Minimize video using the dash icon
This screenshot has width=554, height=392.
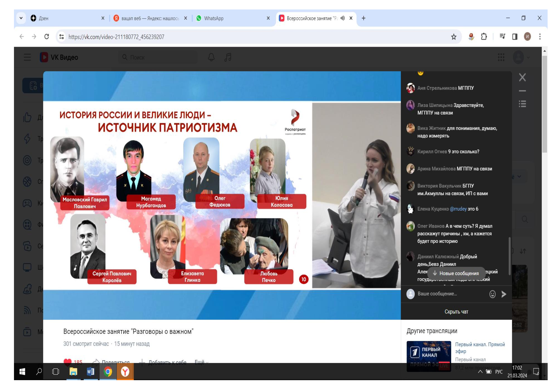(522, 91)
